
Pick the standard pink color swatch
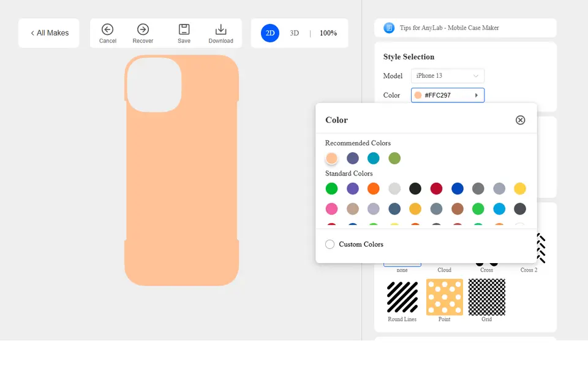coord(331,209)
